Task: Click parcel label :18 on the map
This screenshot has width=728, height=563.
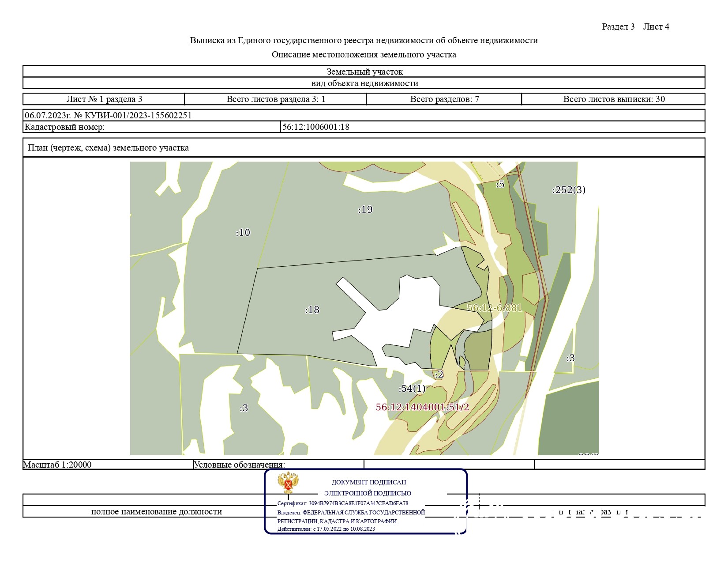Action: [x=312, y=310]
